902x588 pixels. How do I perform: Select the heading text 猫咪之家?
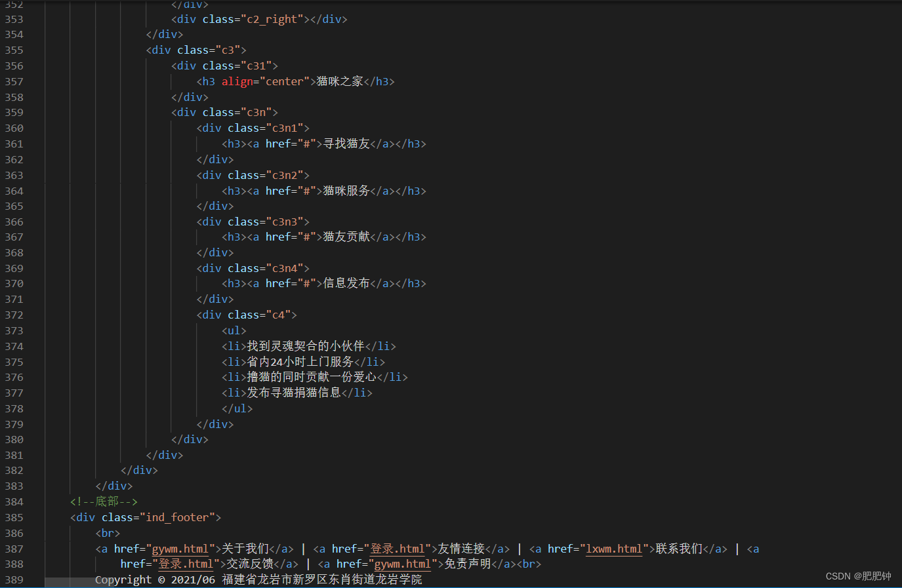point(340,81)
